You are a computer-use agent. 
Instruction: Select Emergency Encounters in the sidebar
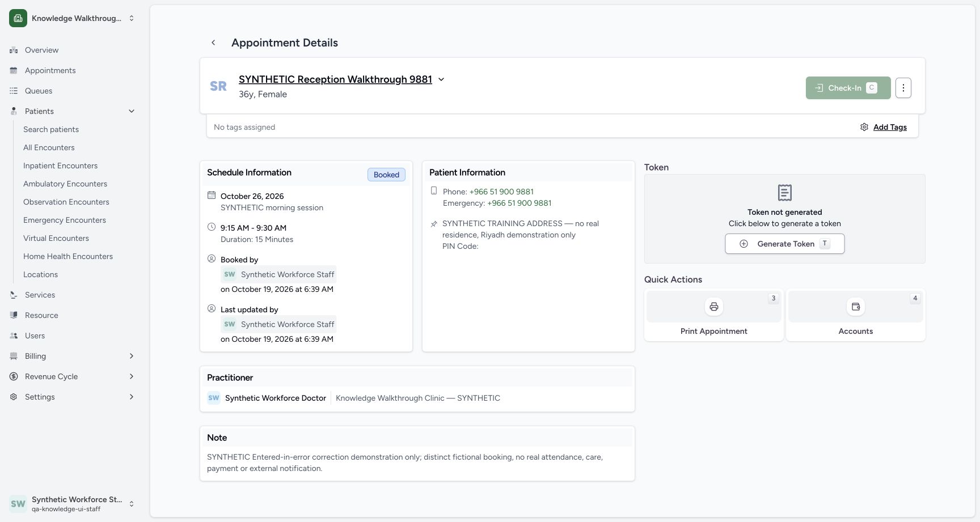click(x=65, y=220)
